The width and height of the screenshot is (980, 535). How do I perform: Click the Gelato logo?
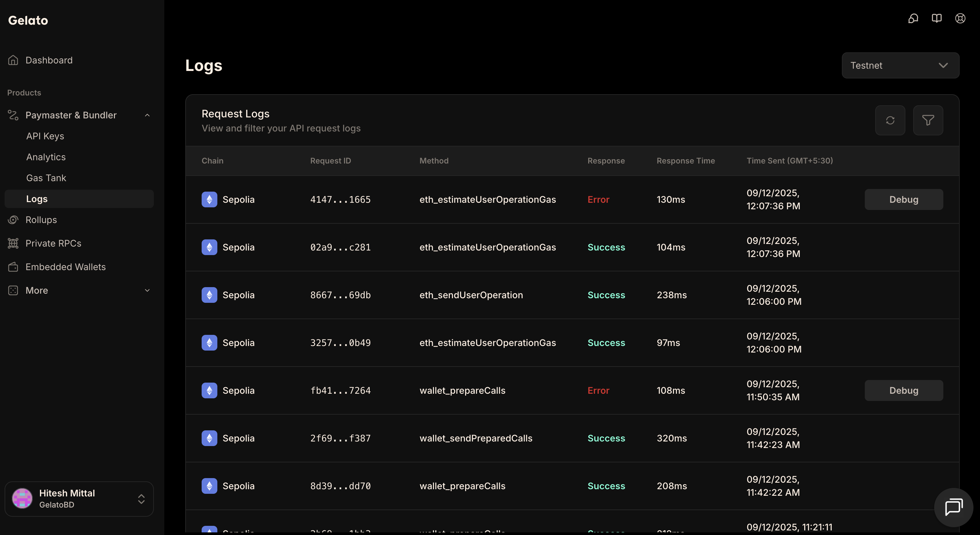point(28,20)
